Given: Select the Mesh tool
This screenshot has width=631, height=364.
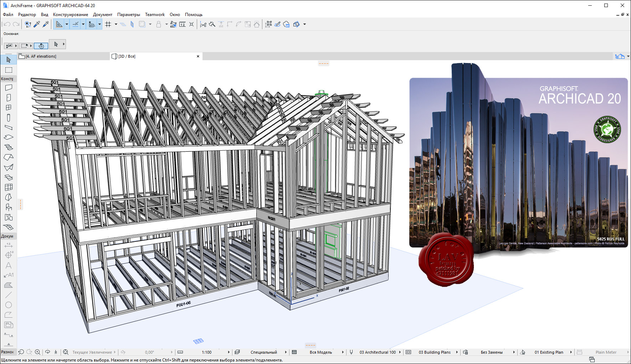Looking at the screenshot, I should (x=9, y=227).
